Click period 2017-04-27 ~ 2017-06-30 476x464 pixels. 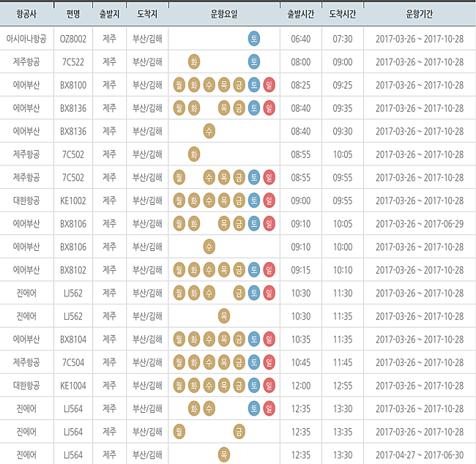click(x=420, y=454)
